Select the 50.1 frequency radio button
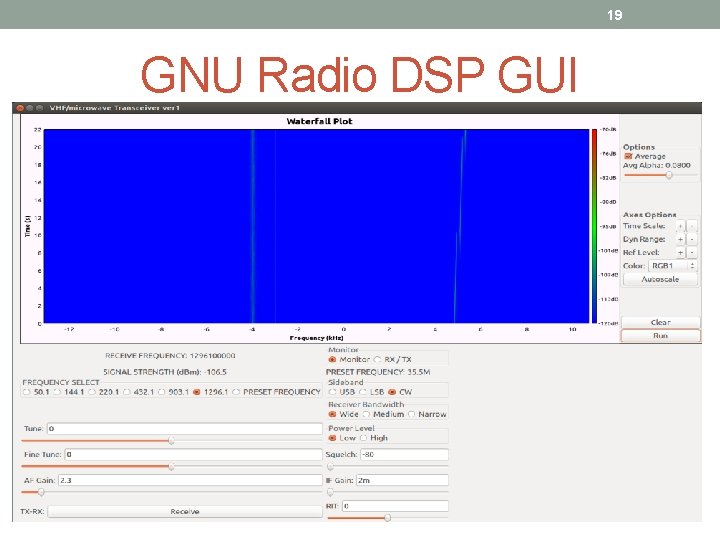Viewport: 720px width, 540px height. (x=27, y=392)
